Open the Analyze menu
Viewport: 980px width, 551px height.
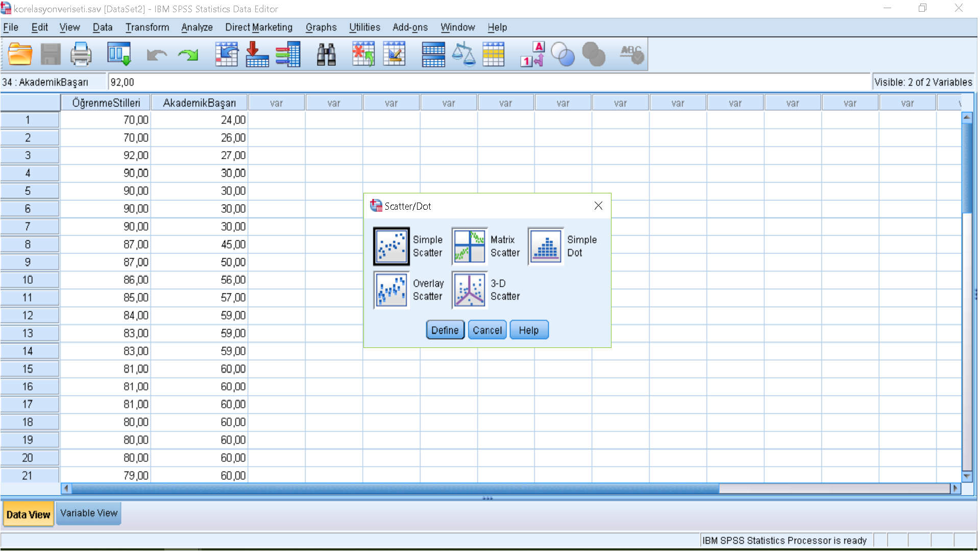click(x=197, y=28)
